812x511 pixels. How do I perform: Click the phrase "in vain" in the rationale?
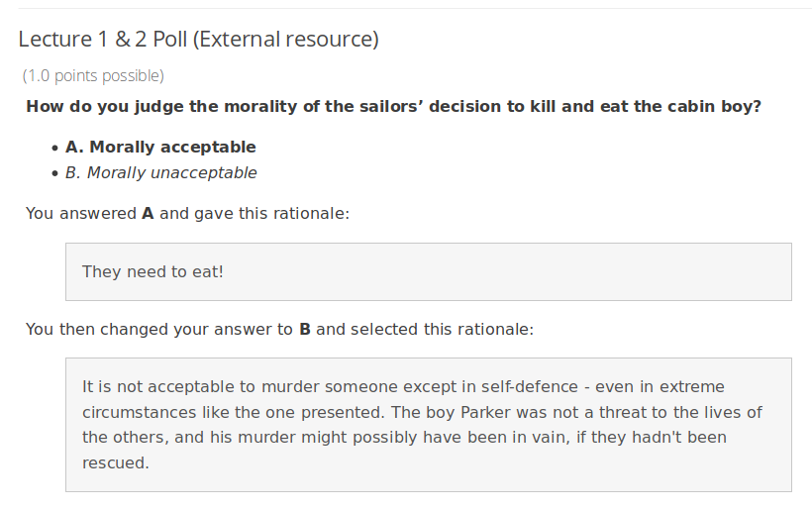[507, 437]
